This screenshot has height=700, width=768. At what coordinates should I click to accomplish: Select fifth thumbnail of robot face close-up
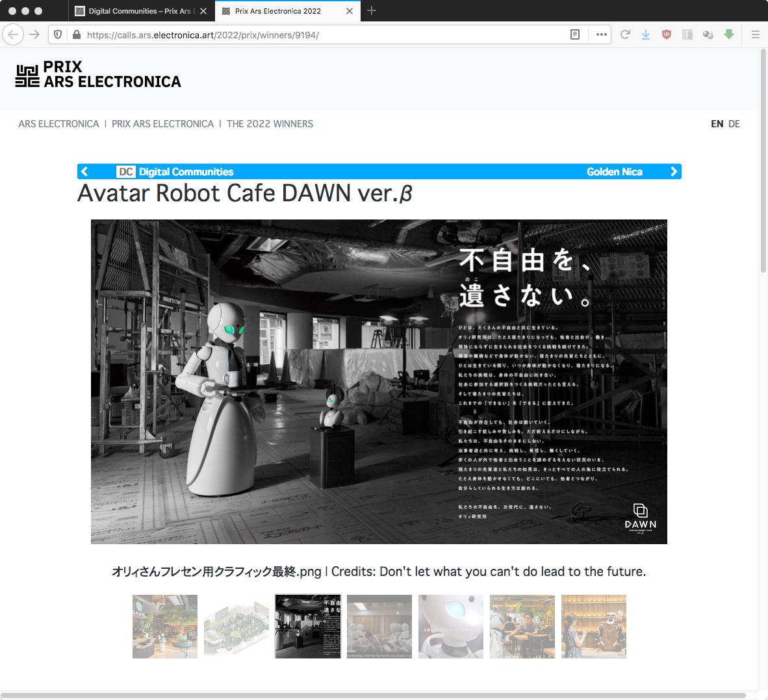point(451,627)
